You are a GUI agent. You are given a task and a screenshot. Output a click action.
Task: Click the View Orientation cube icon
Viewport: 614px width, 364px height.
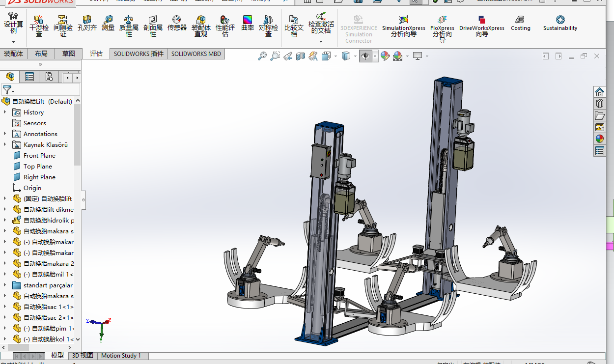(x=326, y=56)
